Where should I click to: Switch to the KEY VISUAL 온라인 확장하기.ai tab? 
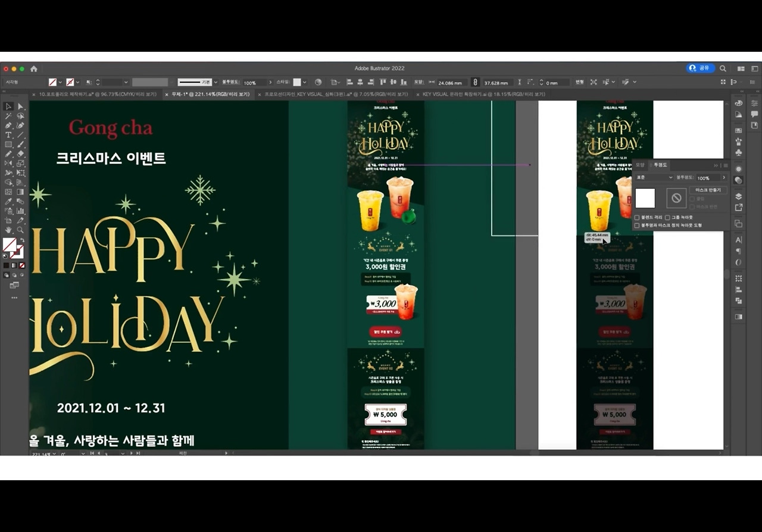pos(482,94)
